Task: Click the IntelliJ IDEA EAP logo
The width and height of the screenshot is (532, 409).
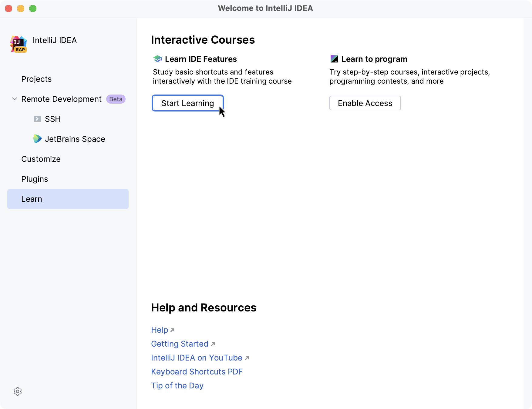Action: 18,44
